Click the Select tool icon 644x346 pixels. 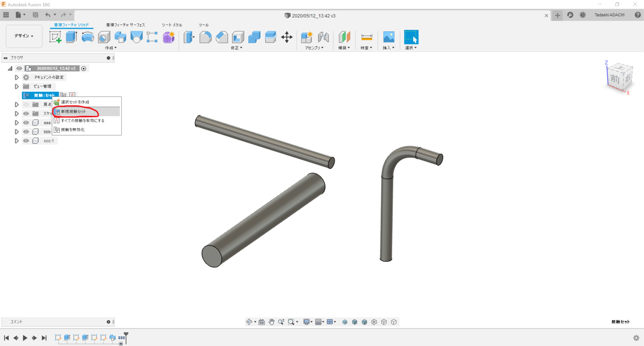411,37
